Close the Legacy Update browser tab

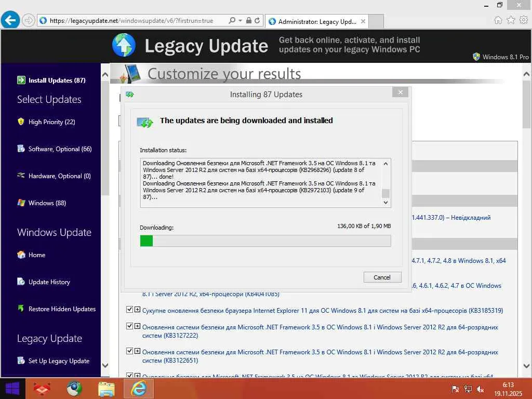click(363, 21)
